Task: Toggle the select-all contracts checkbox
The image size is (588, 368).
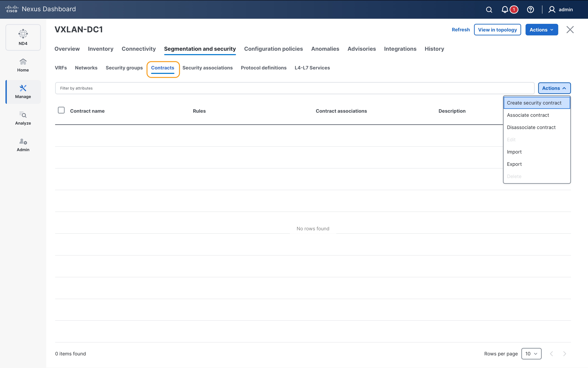Action: click(61, 110)
